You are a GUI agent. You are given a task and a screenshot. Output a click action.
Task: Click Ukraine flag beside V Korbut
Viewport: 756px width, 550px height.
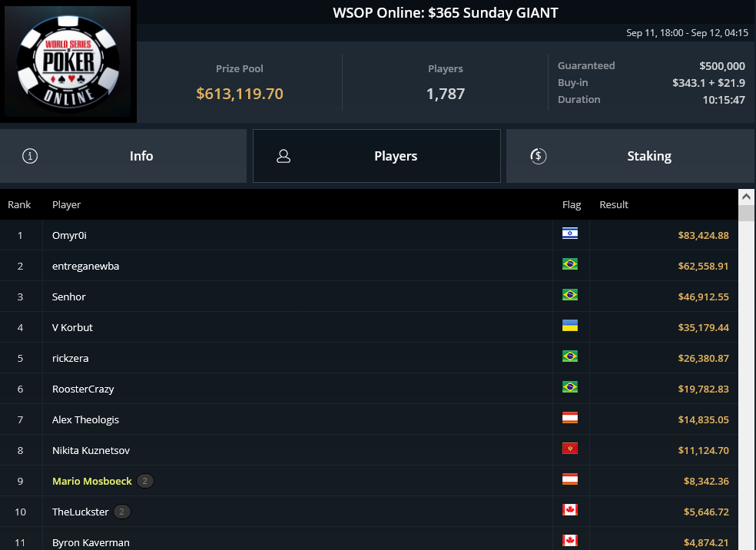[569, 326]
